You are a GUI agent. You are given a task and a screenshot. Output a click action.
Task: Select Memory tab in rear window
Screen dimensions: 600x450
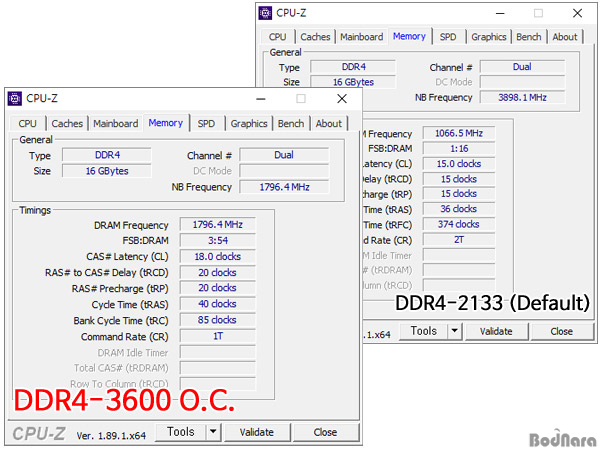(409, 36)
